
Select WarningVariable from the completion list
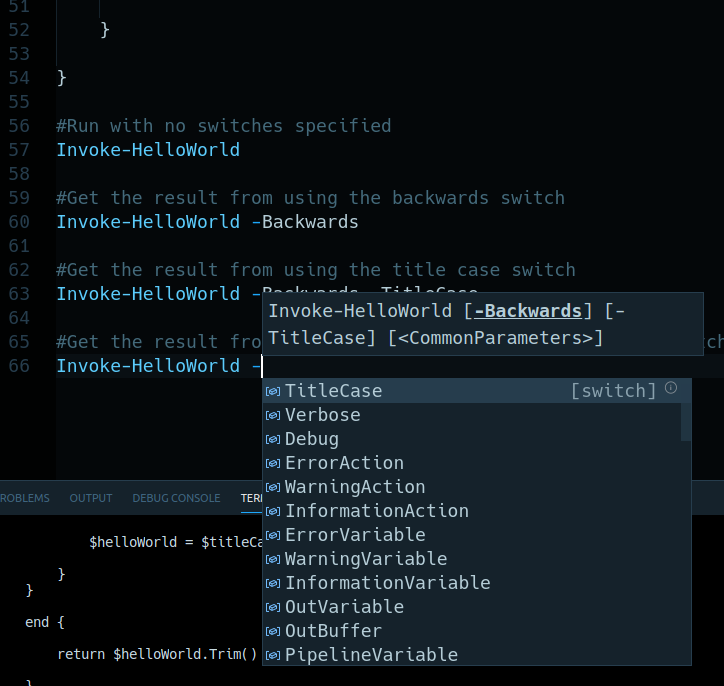(x=365, y=559)
